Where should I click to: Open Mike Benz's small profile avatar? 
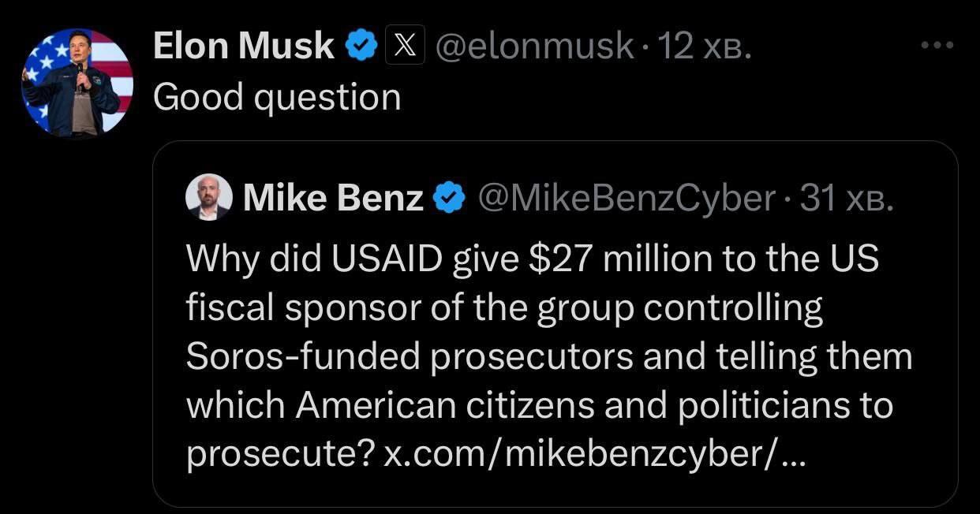(x=209, y=197)
